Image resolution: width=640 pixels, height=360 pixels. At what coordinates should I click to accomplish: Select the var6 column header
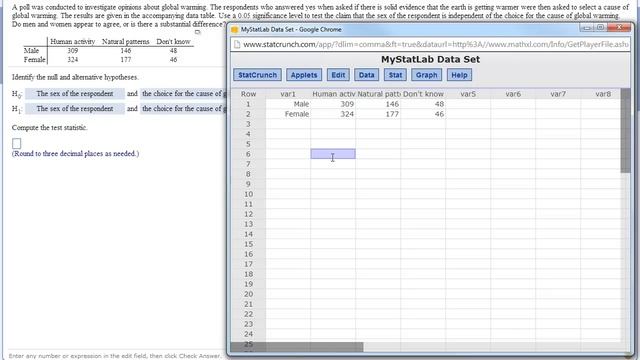tap(513, 94)
